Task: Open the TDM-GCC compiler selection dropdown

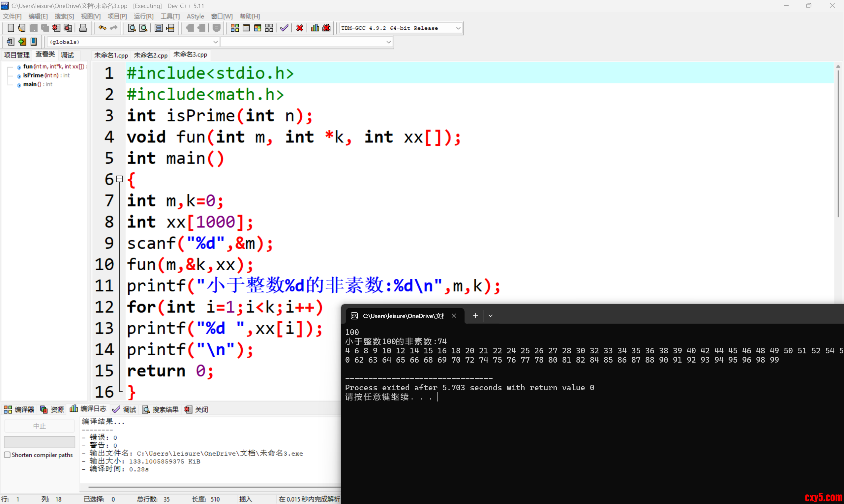Action: (x=458, y=28)
